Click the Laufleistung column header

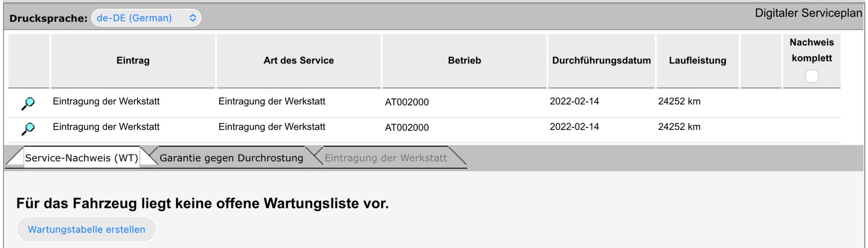point(698,61)
